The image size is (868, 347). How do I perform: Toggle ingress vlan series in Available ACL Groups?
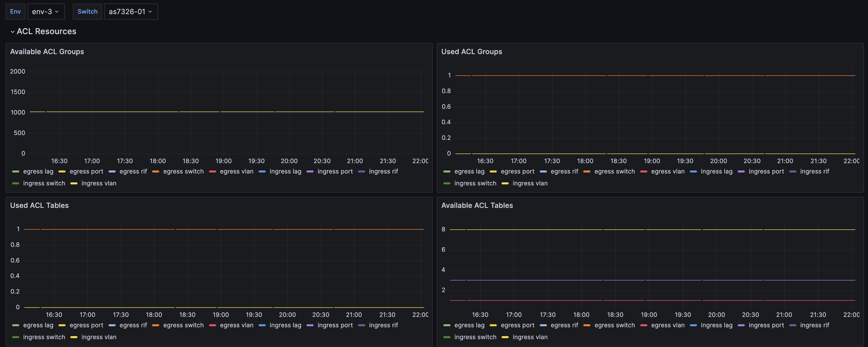(x=99, y=183)
